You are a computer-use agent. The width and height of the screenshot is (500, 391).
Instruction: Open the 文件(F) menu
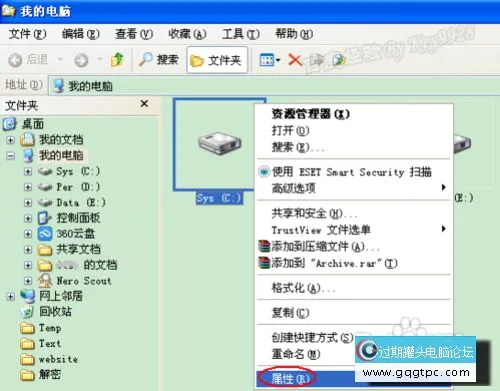pyautogui.click(x=27, y=34)
